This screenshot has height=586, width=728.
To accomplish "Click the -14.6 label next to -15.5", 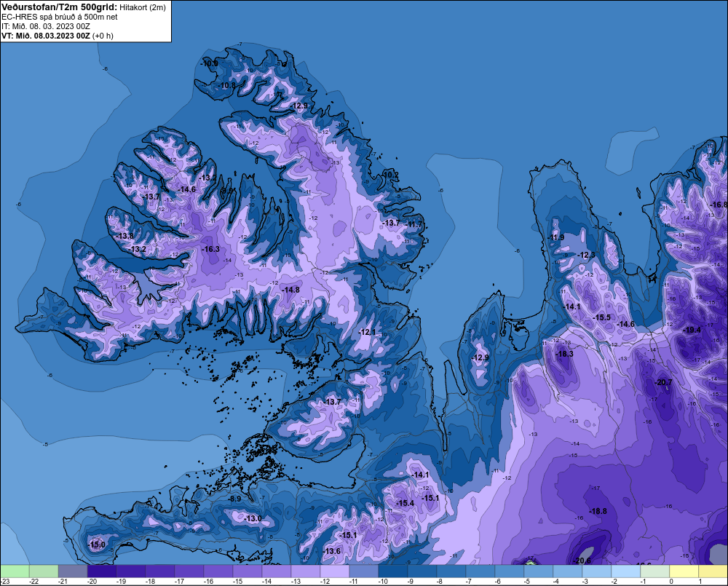I will tap(625, 324).
